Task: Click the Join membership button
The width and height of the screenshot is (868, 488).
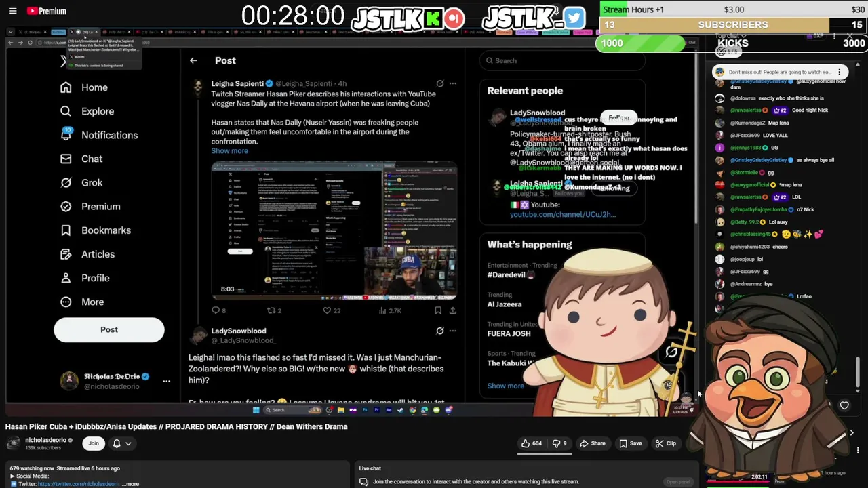Action: (x=94, y=443)
